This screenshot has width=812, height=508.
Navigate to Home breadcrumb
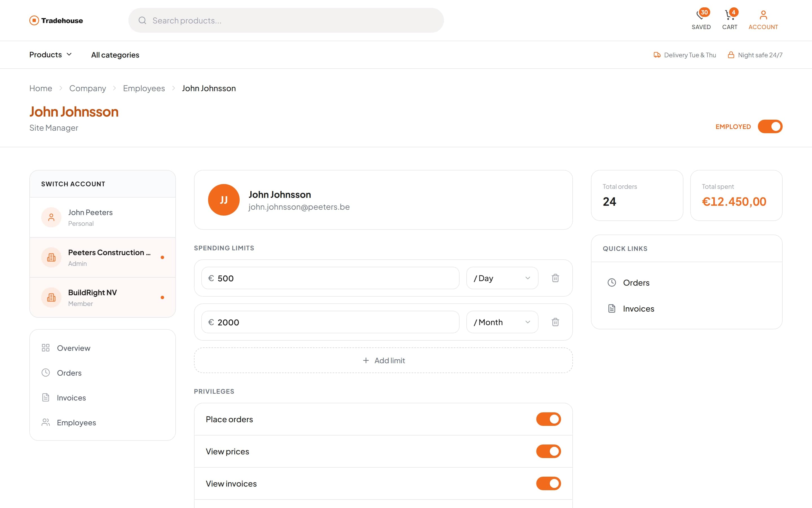click(41, 88)
